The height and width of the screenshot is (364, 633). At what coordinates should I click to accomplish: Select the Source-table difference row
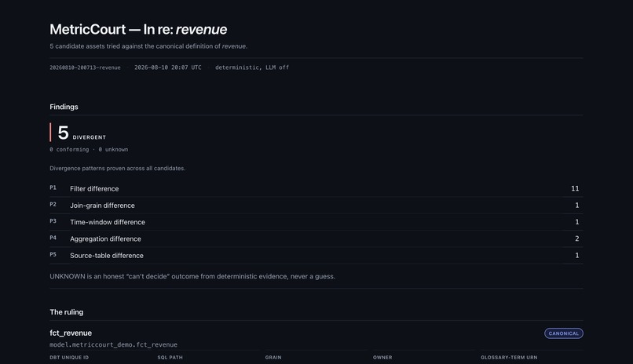[316, 256]
